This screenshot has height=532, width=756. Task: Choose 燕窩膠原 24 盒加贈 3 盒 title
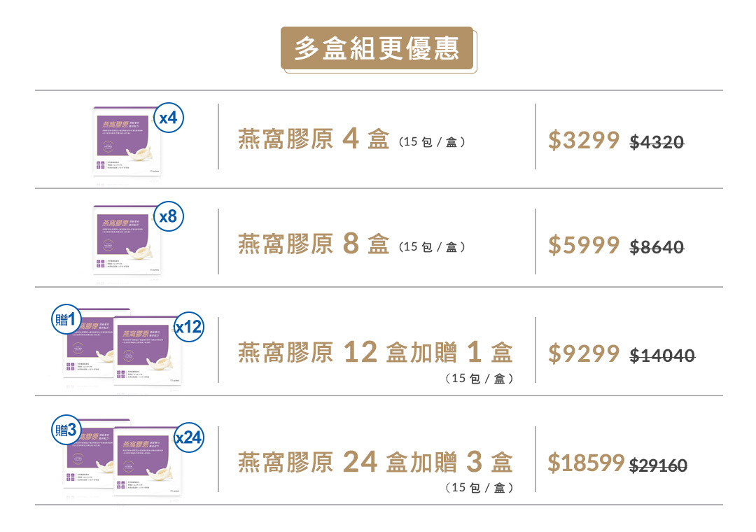pos(375,462)
